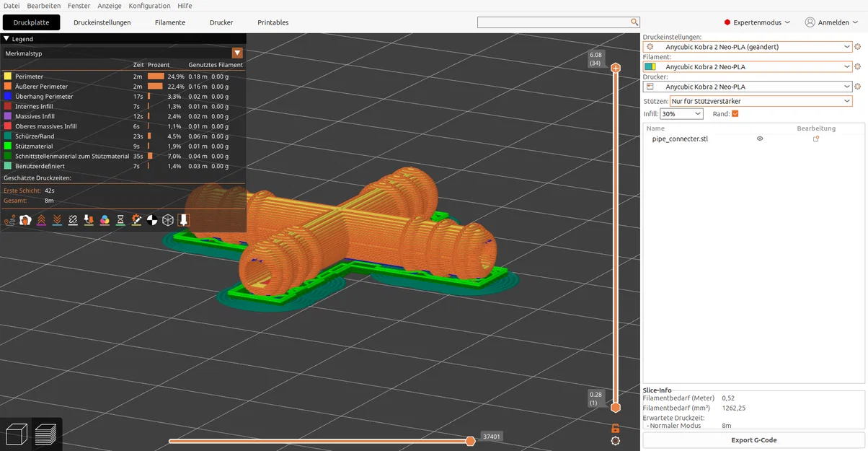
Task: Uncheck the Rand checkbox
Action: pyautogui.click(x=735, y=114)
